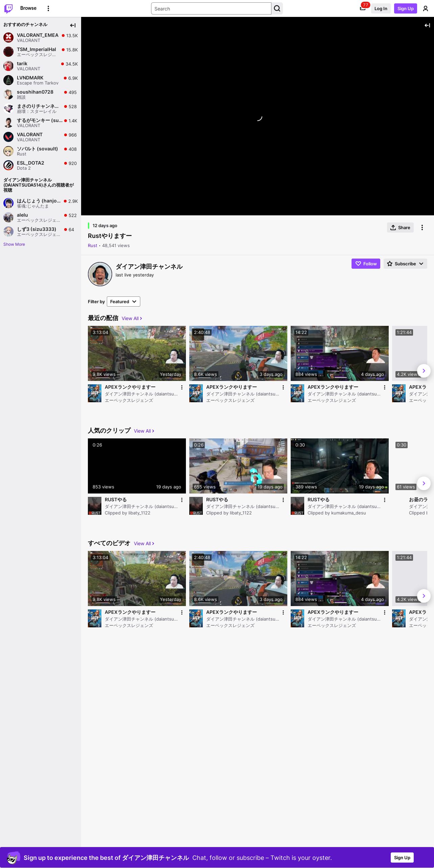Click the Apex game box art under 最近の配信 first video

95,393
